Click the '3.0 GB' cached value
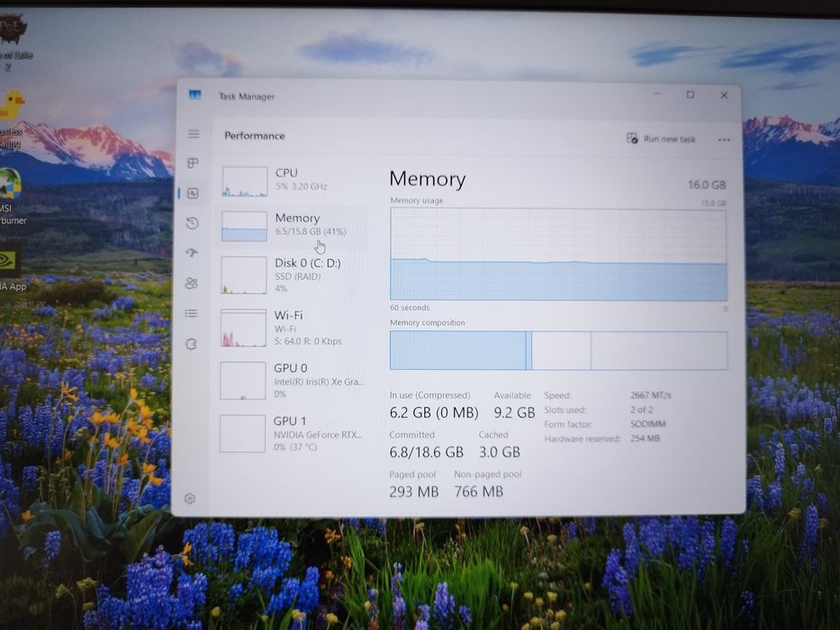The height and width of the screenshot is (630, 840). pyautogui.click(x=500, y=452)
